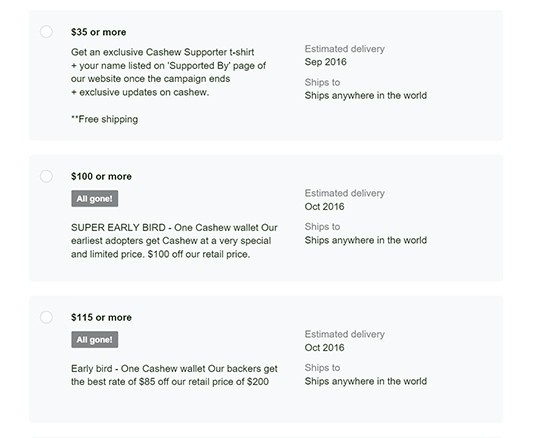
Task: Click 'Ships to' label in $115 card
Action: tap(322, 368)
